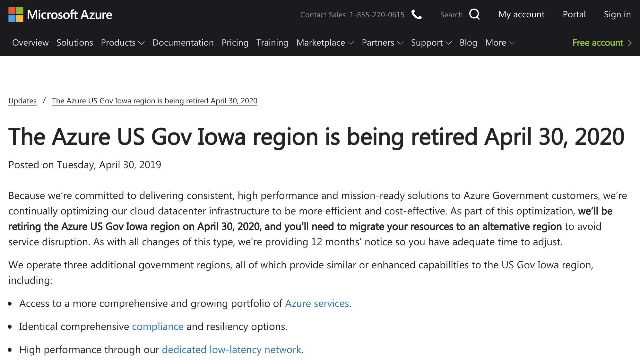Open My account link
Viewport: 640px width, 364px height.
click(x=521, y=14)
